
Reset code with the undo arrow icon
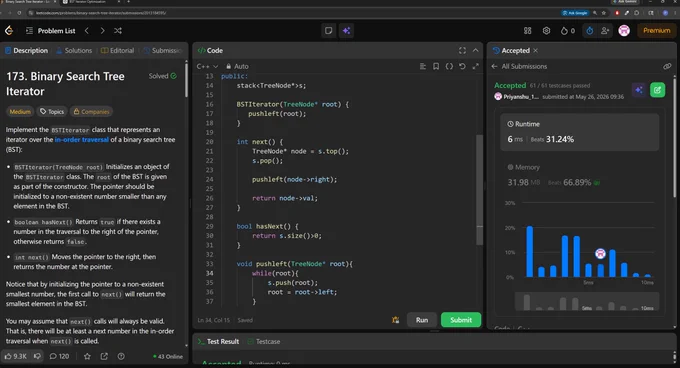[462, 66]
